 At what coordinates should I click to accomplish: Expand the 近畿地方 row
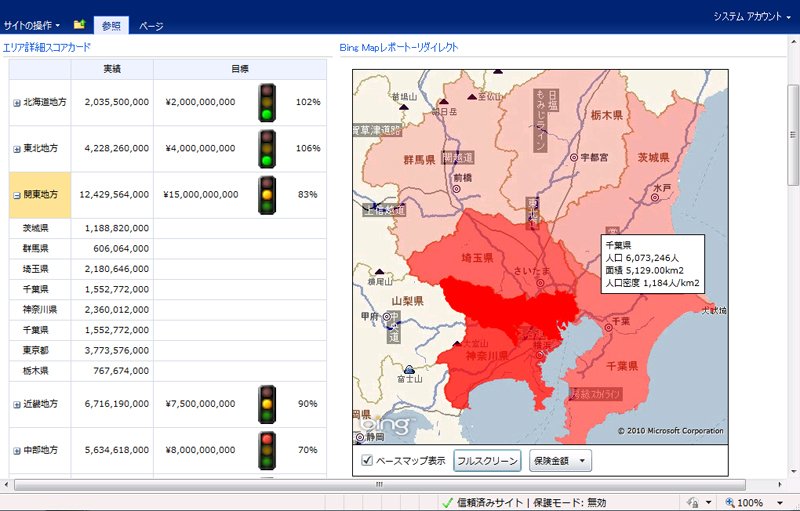coord(17,404)
